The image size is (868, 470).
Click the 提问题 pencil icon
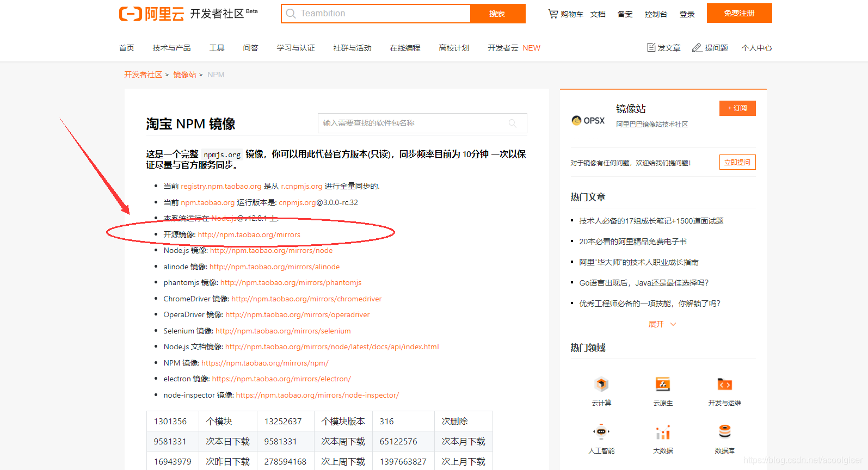697,48
